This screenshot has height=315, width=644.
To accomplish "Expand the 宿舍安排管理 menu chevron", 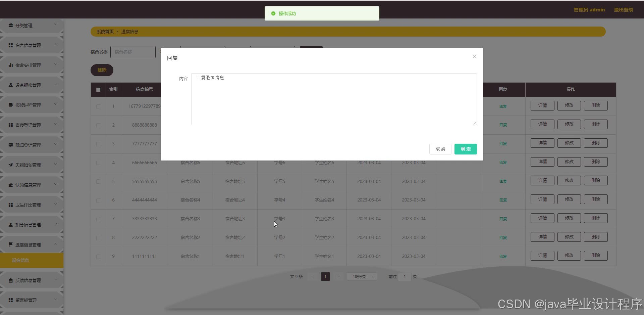I will click(x=56, y=64).
